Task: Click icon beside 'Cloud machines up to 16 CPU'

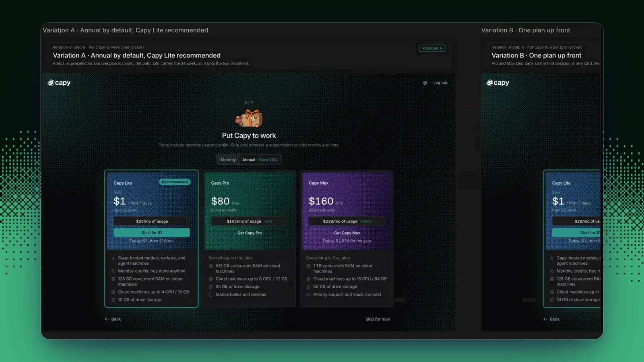Action: pyautogui.click(x=308, y=279)
